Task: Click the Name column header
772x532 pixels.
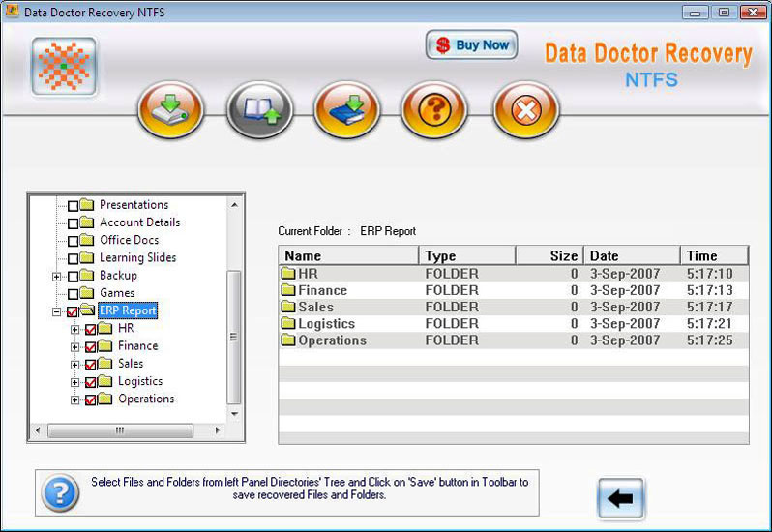Action: coord(348,256)
